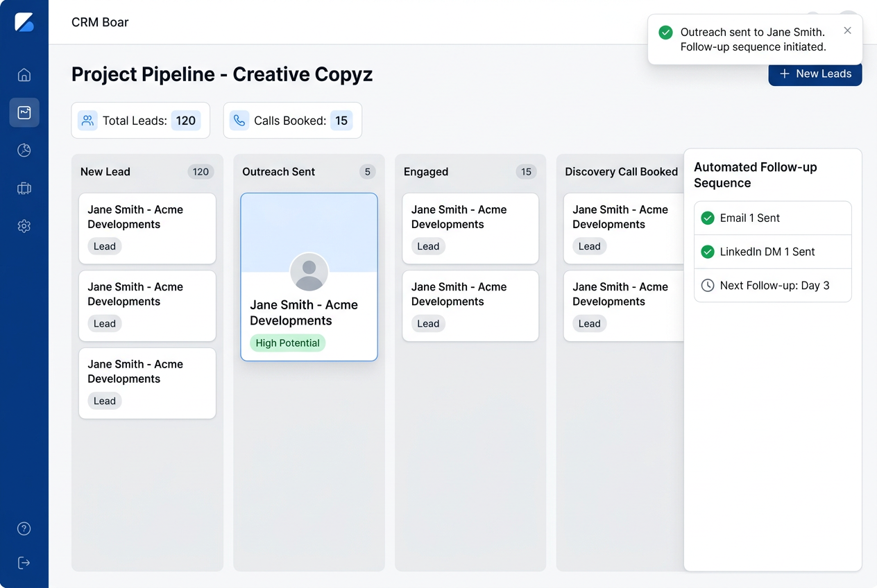877x588 pixels.
Task: Click the CRM Boar title in header
Action: (100, 22)
